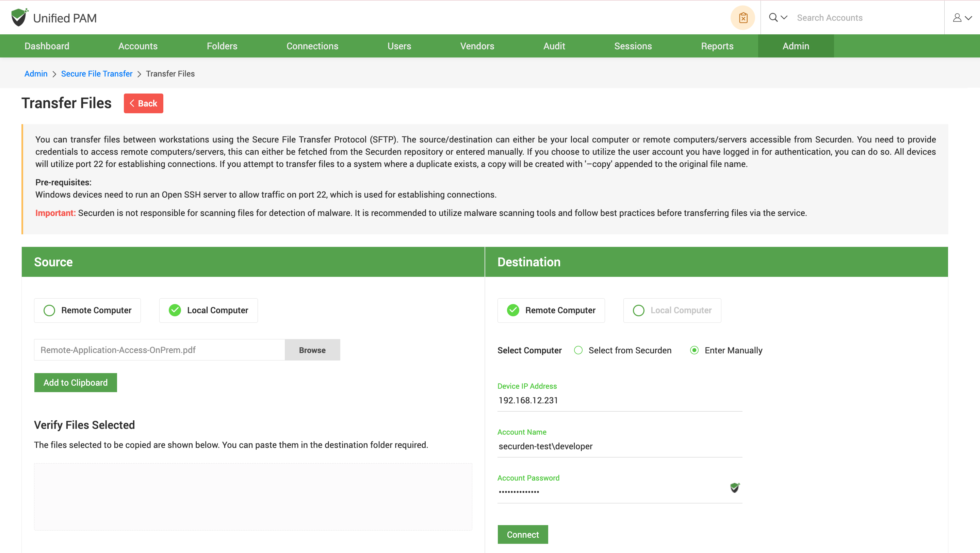
Task: Click the breadcrumb arrow after Admin
Action: point(54,74)
